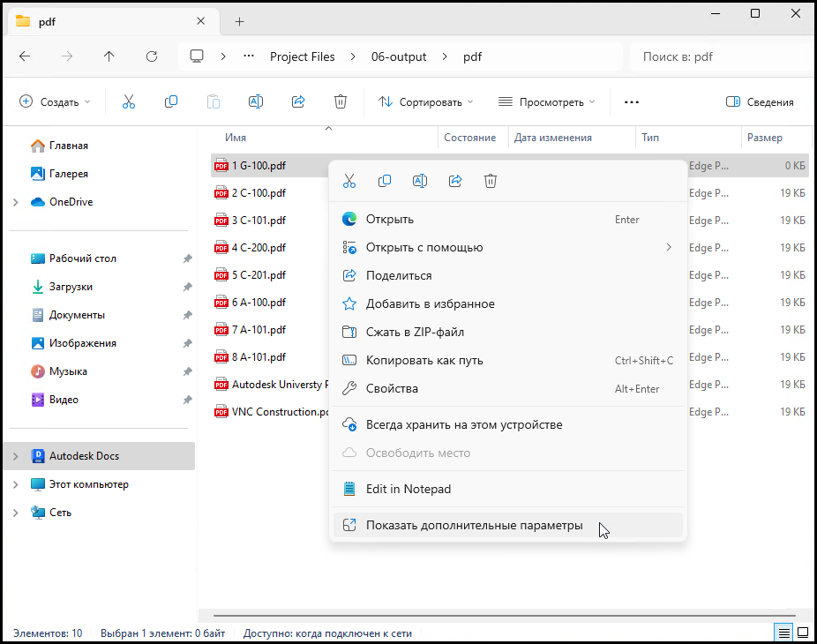Expand Сеть tree node

(x=16, y=513)
